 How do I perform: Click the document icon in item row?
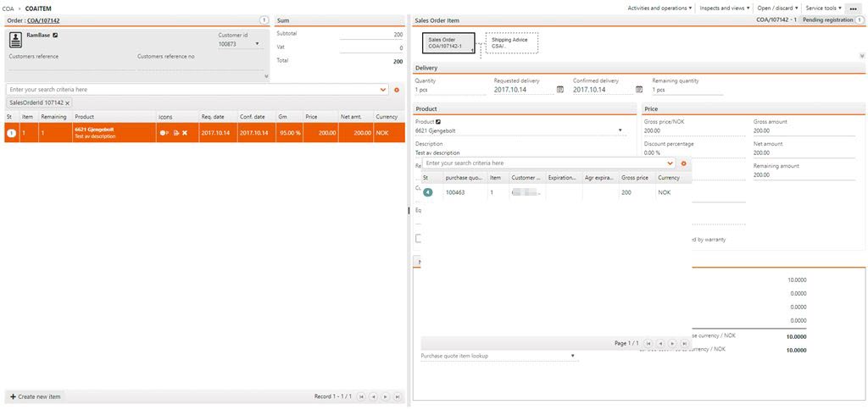(175, 133)
